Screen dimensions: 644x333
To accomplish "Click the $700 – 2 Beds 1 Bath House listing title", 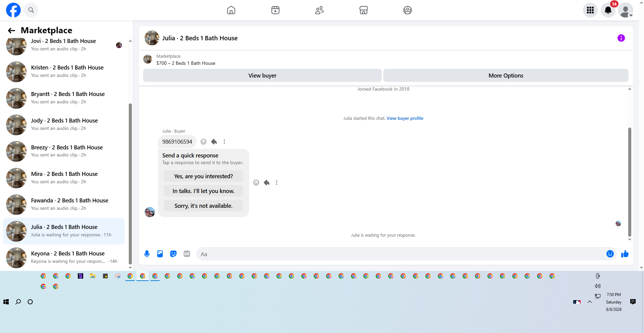I will click(x=186, y=63).
